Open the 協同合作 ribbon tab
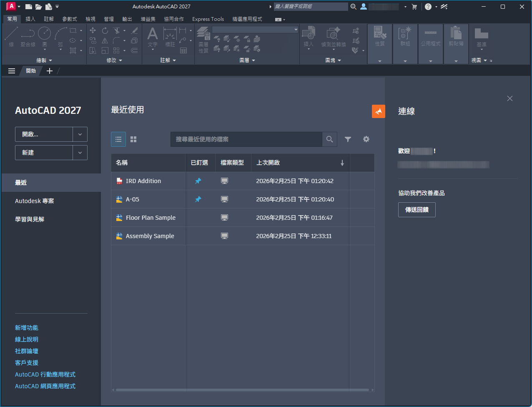Screen dimensions: 532x407 click(x=174, y=19)
